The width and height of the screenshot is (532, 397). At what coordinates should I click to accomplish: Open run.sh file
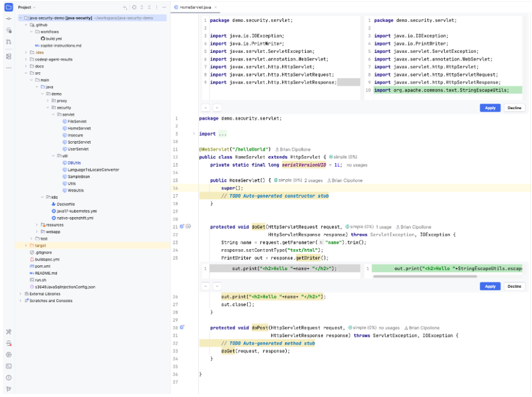point(39,280)
